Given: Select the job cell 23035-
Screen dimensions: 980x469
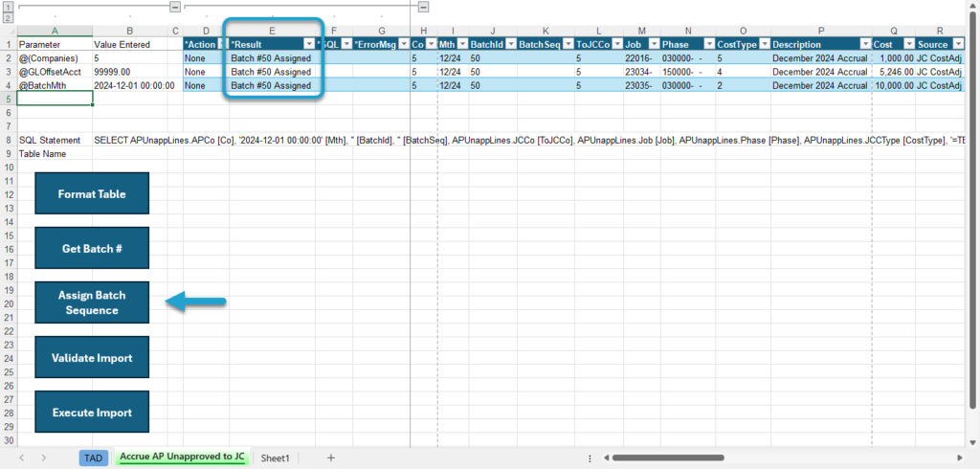Looking at the screenshot, I should pos(641,85).
